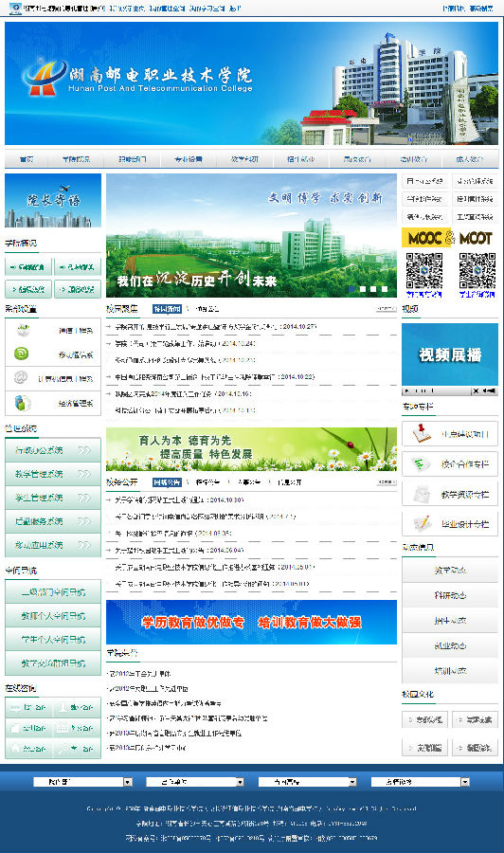Open the first footer links dropdown
Viewport: 504px width, 853px height.
pos(82,782)
